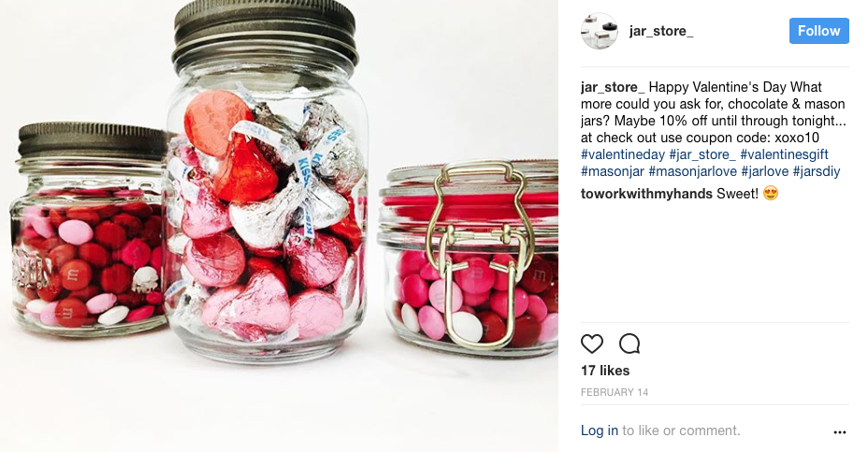The width and height of the screenshot is (868, 452).
Task: Show the 17 likes list
Action: point(605,371)
